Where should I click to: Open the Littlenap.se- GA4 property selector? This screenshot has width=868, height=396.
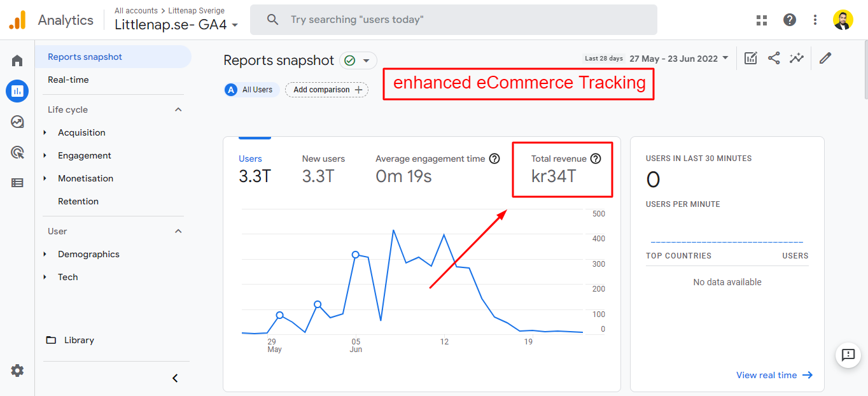(x=177, y=25)
